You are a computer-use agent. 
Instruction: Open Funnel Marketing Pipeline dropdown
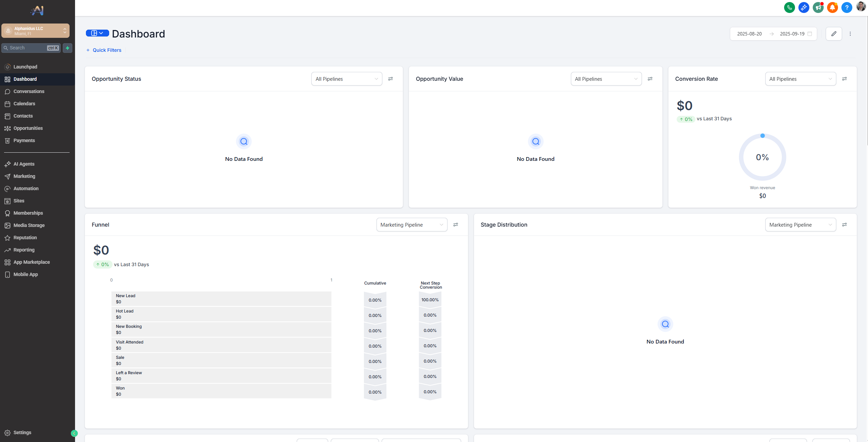(412, 225)
